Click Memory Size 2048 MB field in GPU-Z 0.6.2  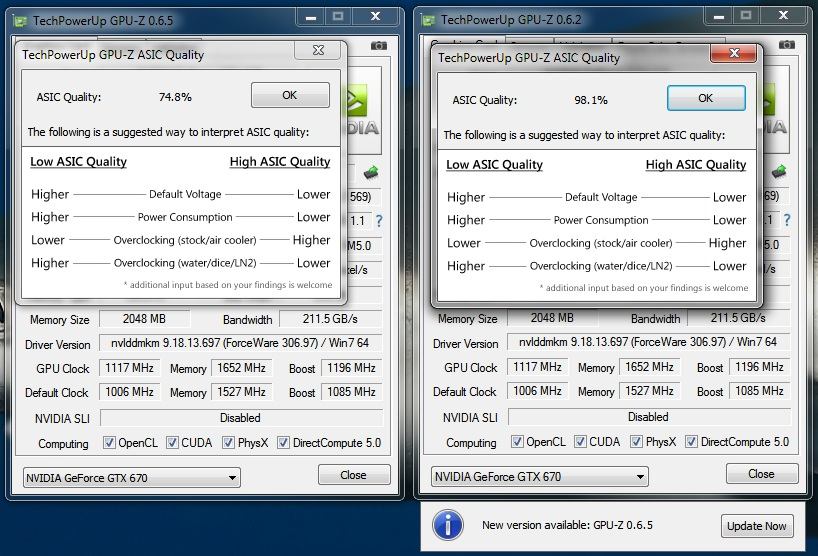tap(552, 318)
